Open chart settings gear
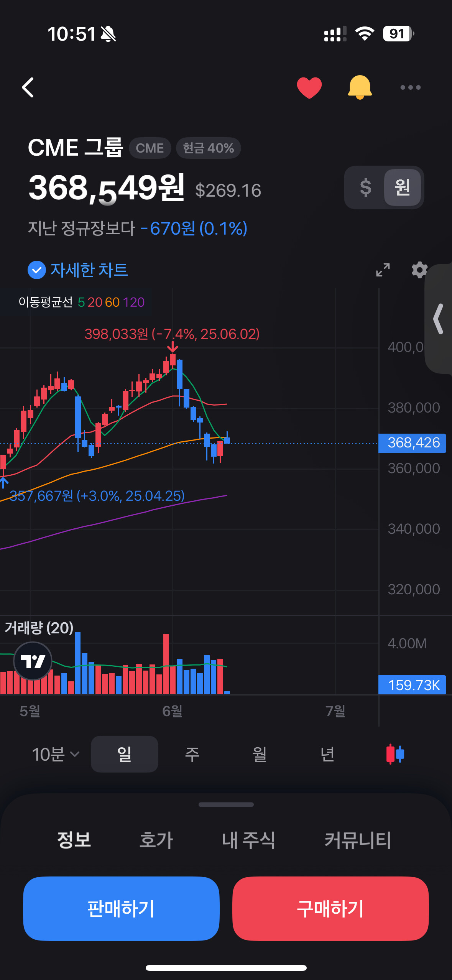The image size is (452, 980). point(419,270)
